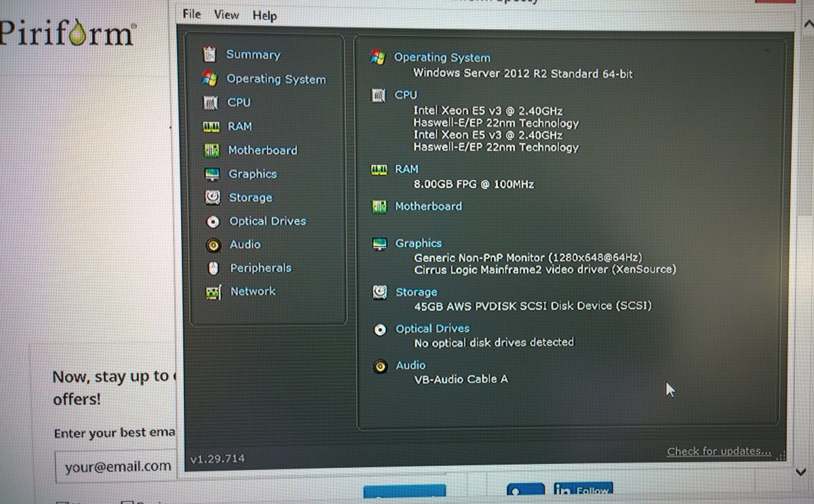This screenshot has height=504, width=814.
Task: Open Peripherals via the mouse icon
Action: pyautogui.click(x=214, y=268)
